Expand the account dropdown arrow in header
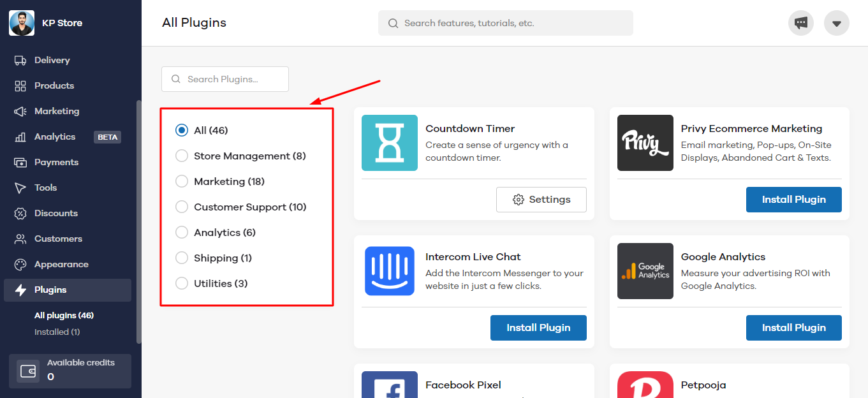The height and width of the screenshot is (398, 868). tap(837, 24)
